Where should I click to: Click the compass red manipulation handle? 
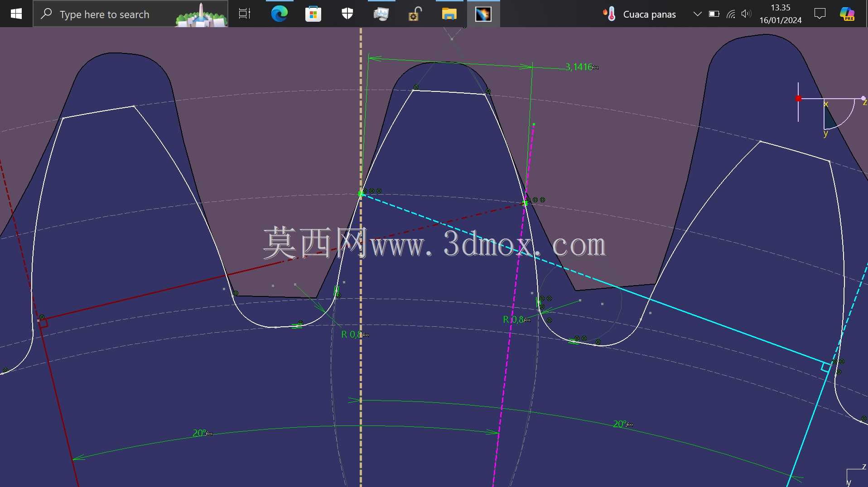point(798,98)
